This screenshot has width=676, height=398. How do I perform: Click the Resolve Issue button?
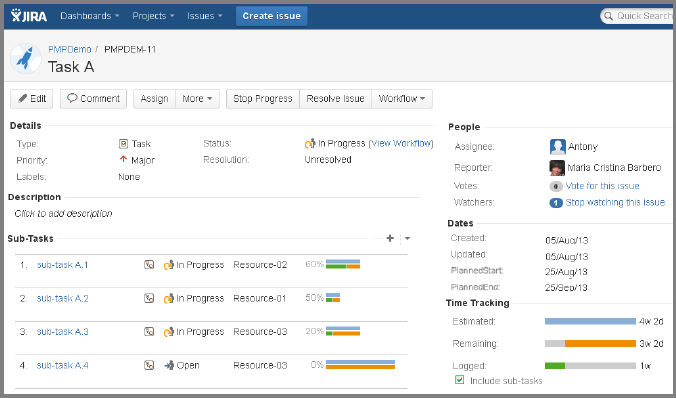click(x=335, y=99)
